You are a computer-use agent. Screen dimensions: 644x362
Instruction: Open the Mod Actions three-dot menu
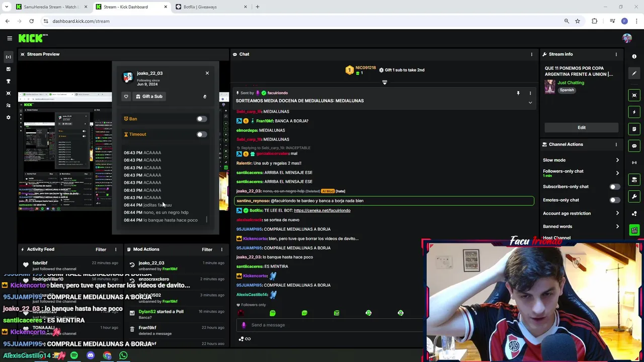221,249
